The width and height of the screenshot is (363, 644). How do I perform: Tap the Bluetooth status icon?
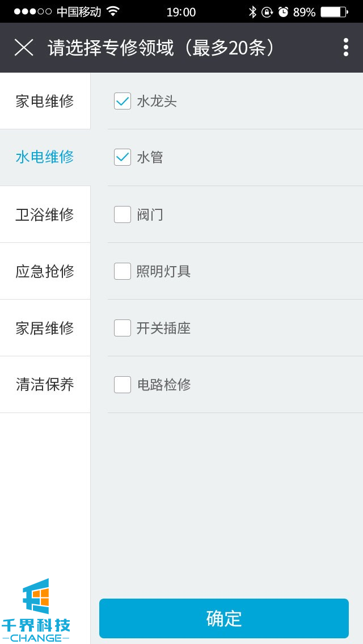pyautogui.click(x=252, y=12)
